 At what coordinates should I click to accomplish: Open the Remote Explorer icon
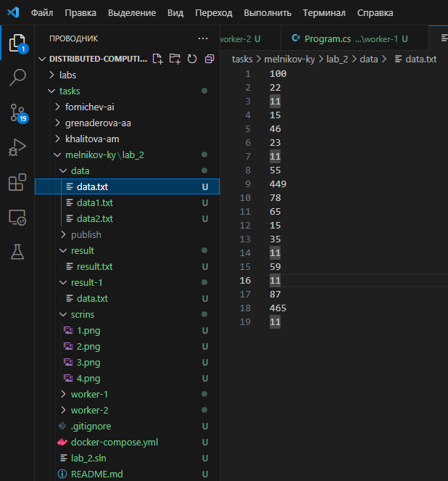(x=17, y=217)
